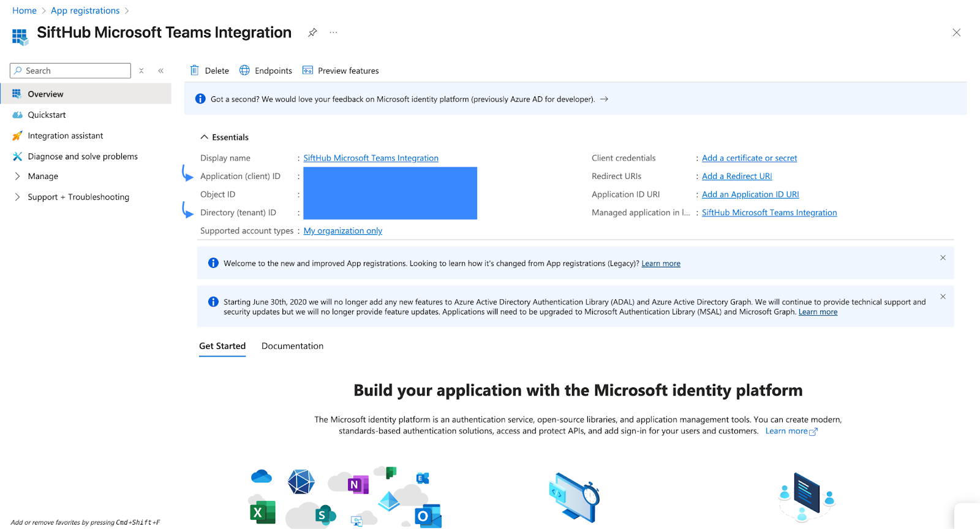Viewport: 980px width, 529px height.
Task: Expand Support + Troubleshooting section
Action: point(17,197)
